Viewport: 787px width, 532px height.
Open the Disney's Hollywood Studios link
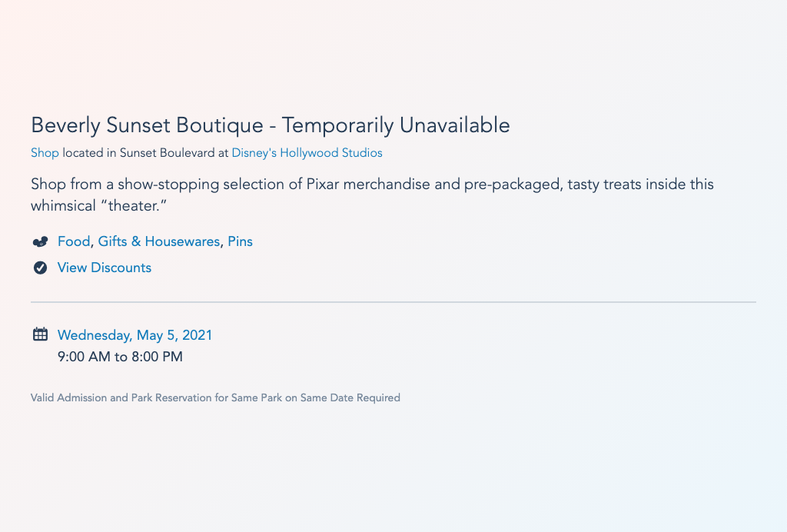307,153
